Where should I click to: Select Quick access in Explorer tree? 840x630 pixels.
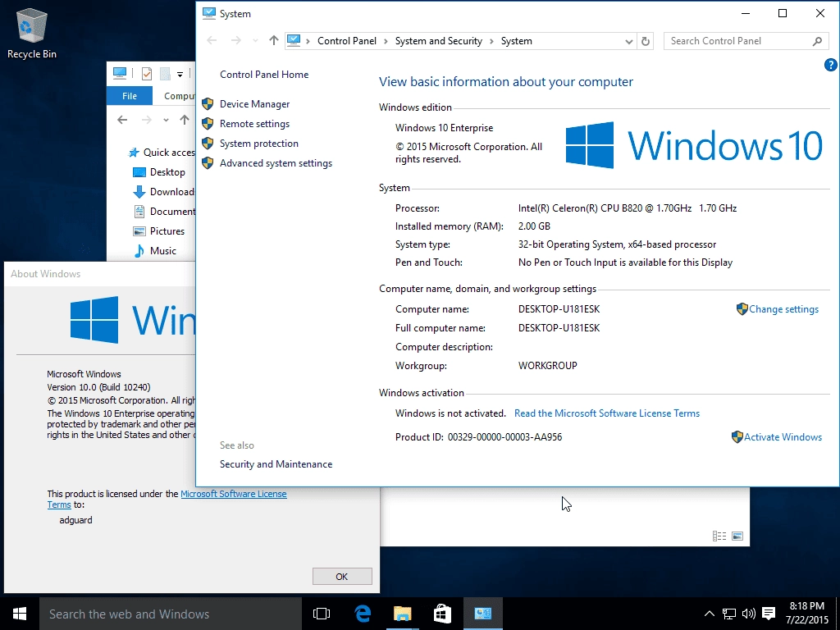pyautogui.click(x=162, y=153)
